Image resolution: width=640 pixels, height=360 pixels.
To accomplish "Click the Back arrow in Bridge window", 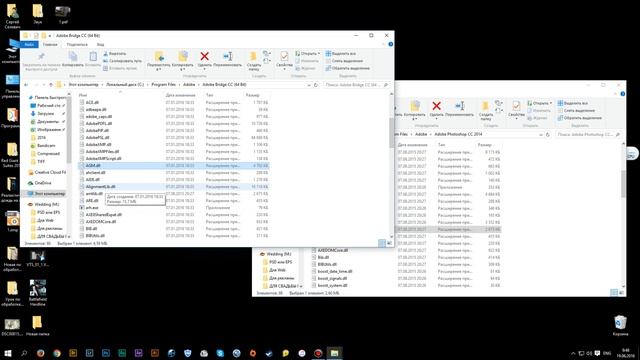I will [26, 85].
